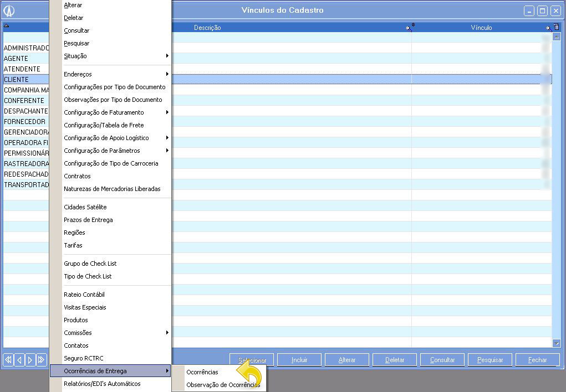Select FORNECEDOR row in list
The image size is (566, 392).
[25, 122]
